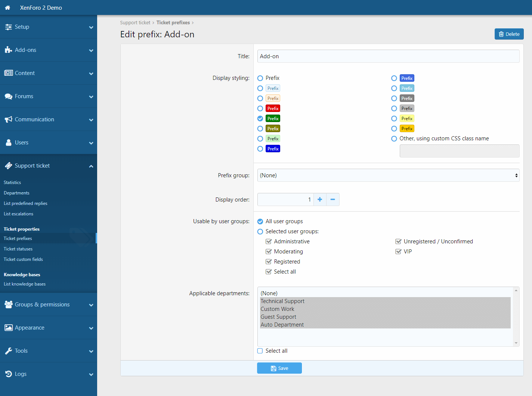The width and height of the screenshot is (532, 396).
Task: Click the Forums chat bubbles icon
Action: tap(8, 96)
